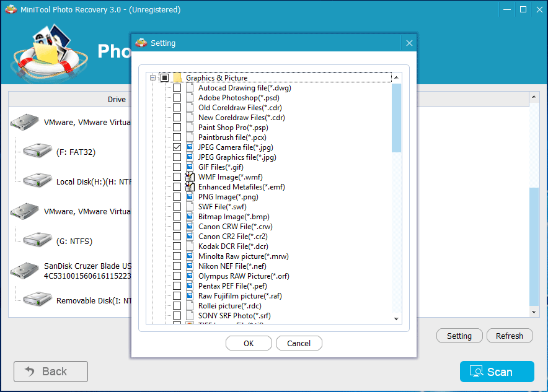Click the VMware drive icon above F: FAT32
This screenshot has height=392, width=548.
point(24,122)
